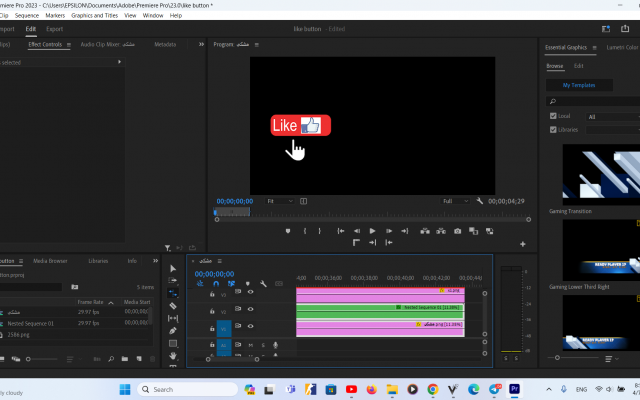Open the Button Editor plus icon
Viewport: 640px width, 400px height.
tap(522, 244)
